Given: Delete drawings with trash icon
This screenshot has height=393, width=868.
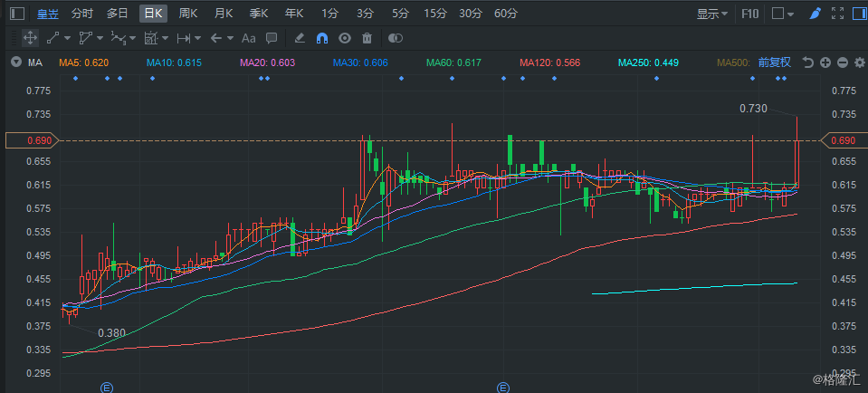Looking at the screenshot, I should click(367, 38).
